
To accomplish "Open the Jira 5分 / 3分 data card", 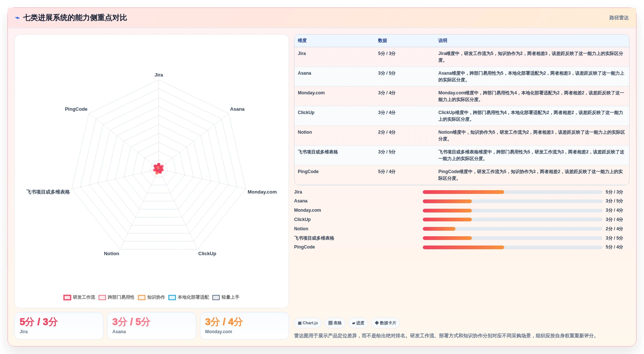I will pyautogui.click(x=59, y=326).
